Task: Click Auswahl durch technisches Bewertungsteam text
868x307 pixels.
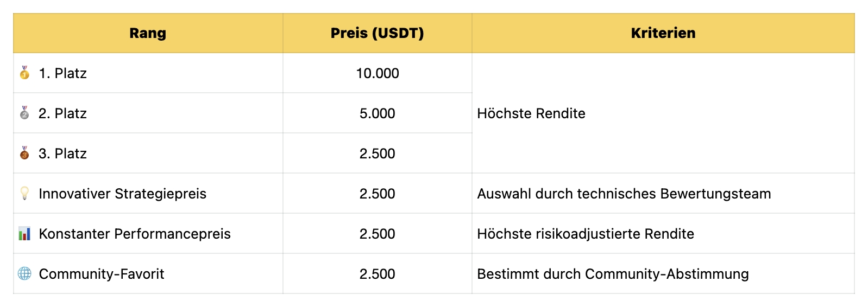Action: 624,194
